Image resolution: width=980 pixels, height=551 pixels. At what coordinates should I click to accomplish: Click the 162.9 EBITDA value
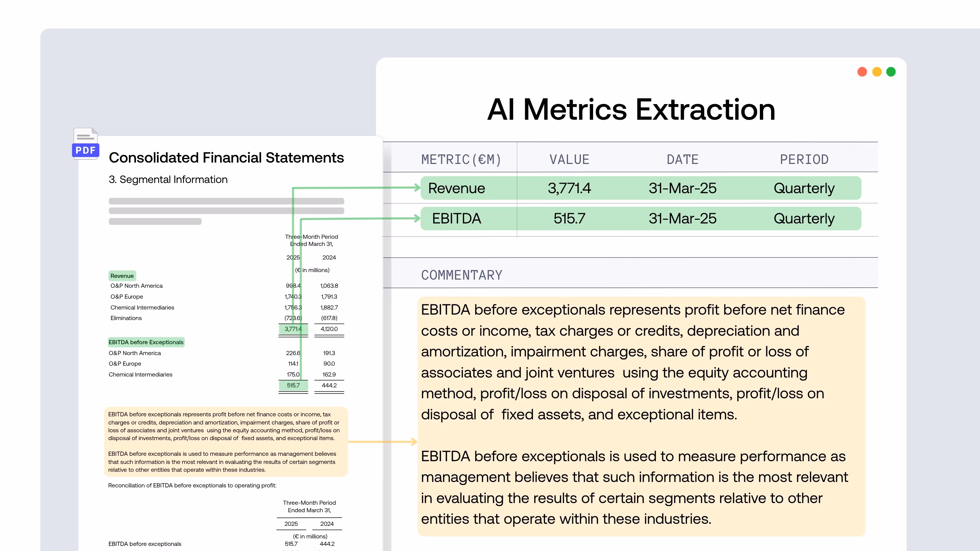pos(329,374)
